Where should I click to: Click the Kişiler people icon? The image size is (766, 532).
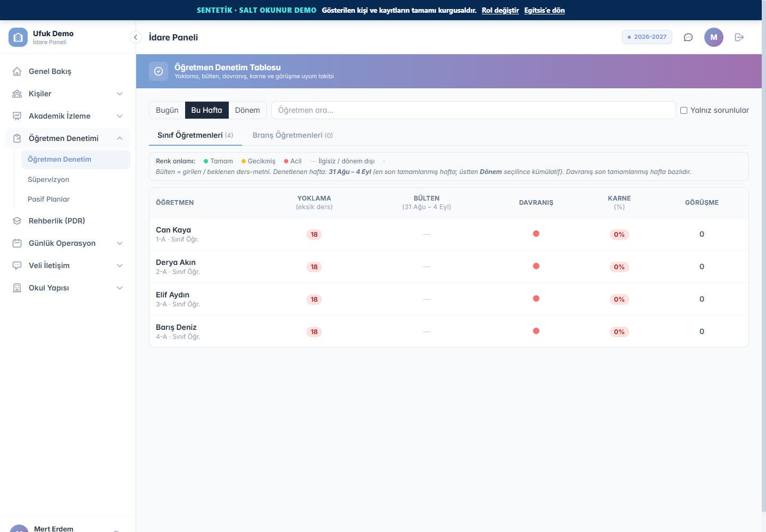click(17, 94)
